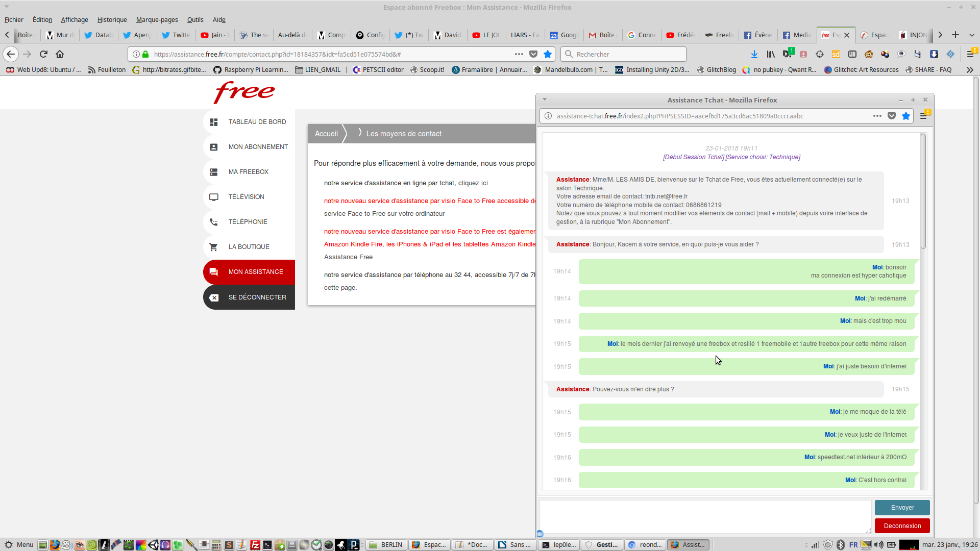Click bookmark star in Assistance Tchat window
Screen dimensions: 980x551
click(x=906, y=116)
